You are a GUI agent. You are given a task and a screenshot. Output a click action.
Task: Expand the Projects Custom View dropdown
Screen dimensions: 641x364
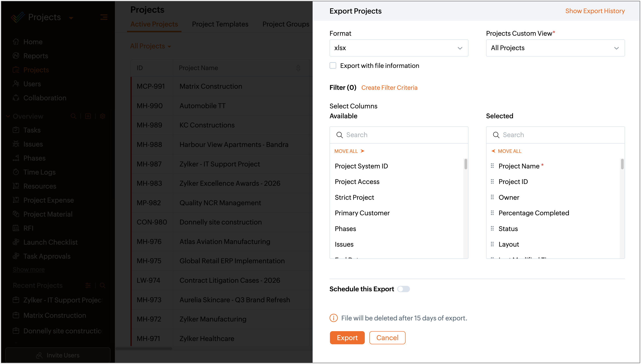tap(555, 48)
